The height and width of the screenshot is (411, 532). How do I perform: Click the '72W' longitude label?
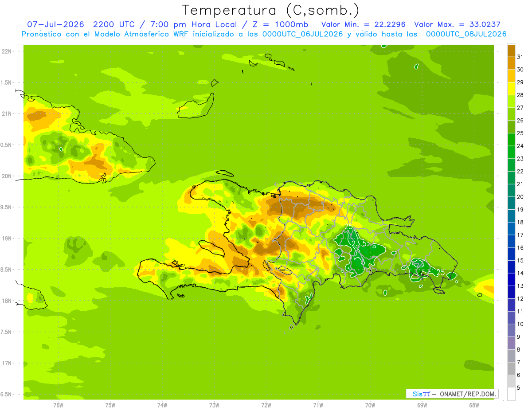coord(266,405)
